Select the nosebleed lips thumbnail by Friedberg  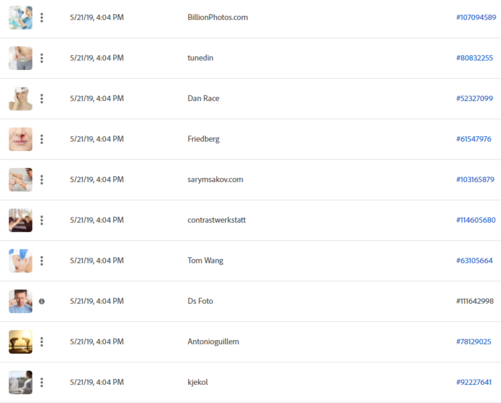tap(21, 139)
